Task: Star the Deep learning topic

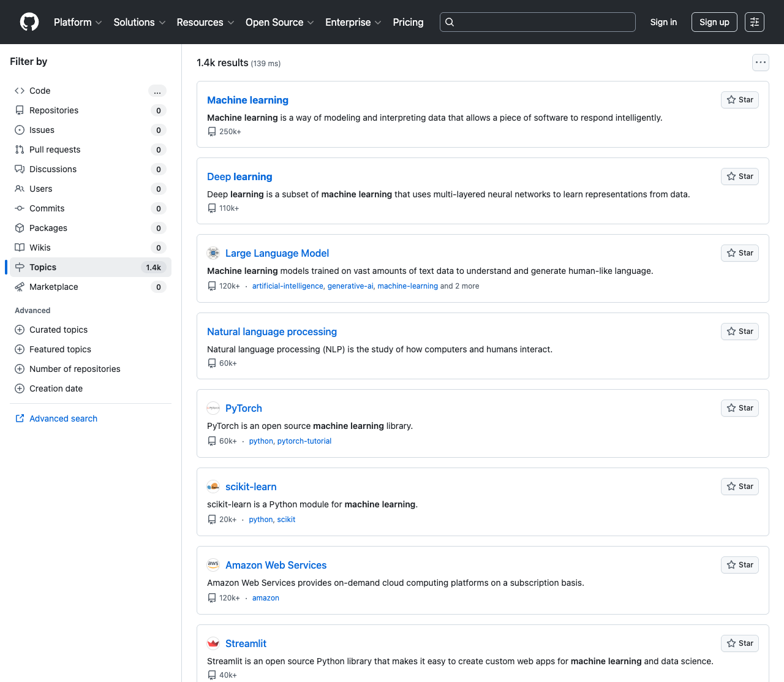Action: point(740,176)
